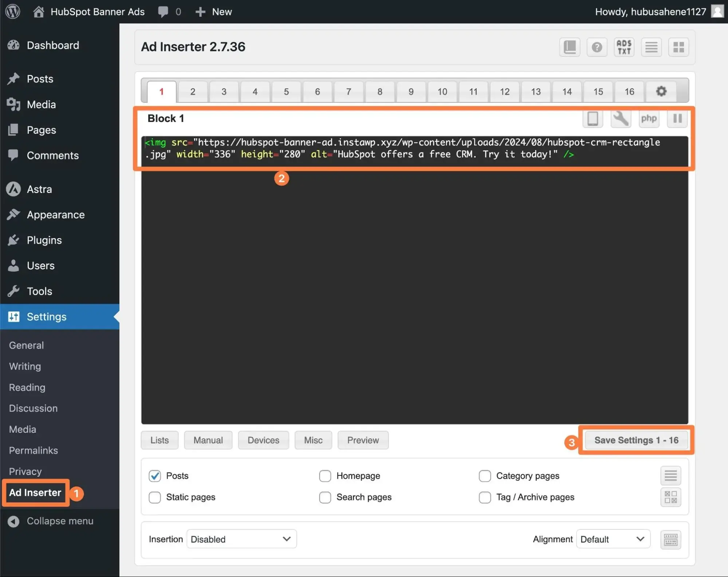Screen dimensions: 728x577
Task: Click the list view icon in toolbar
Action: [x=650, y=47]
